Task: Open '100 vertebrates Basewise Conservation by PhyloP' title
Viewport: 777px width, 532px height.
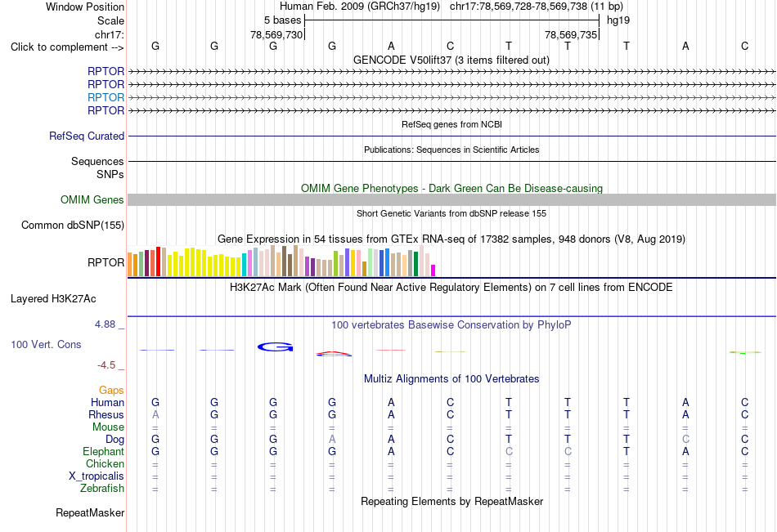Action: (451, 325)
